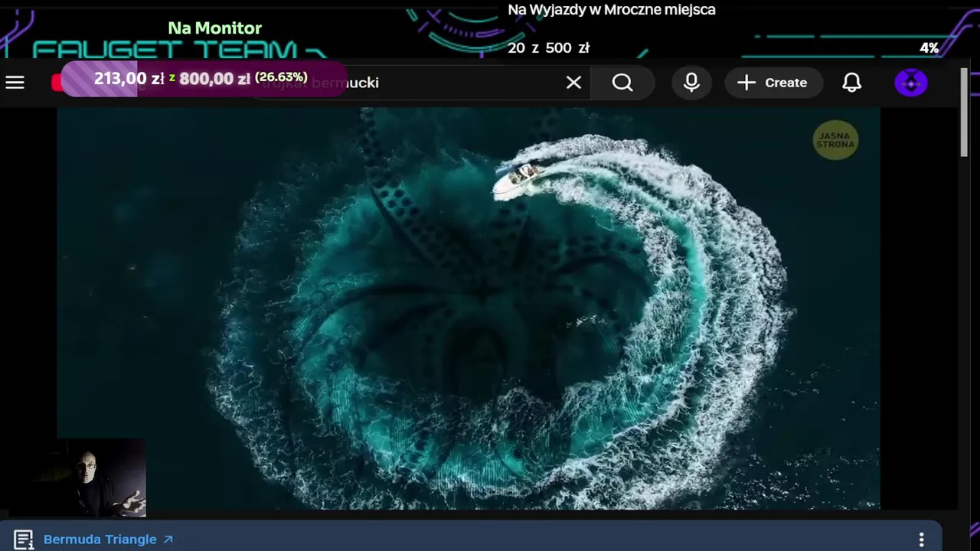
Task: Open the Bermuda Triangle topic link
Action: pyautogui.click(x=108, y=540)
